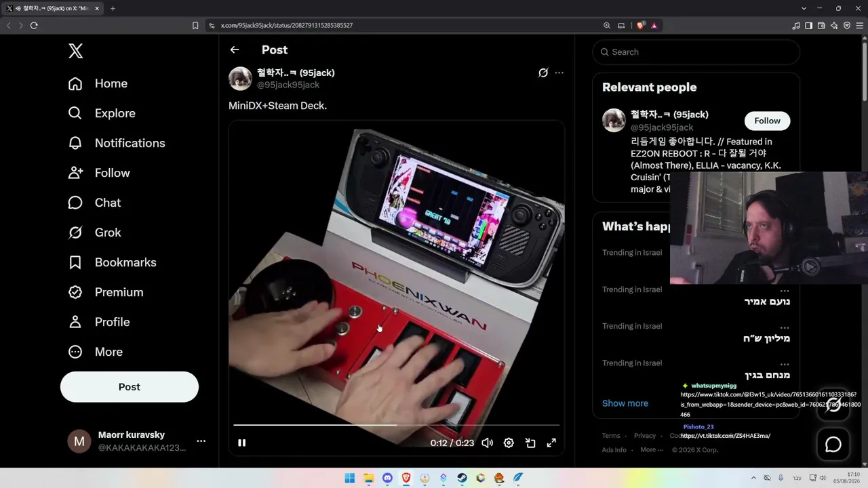Seek within the video progress bar
Viewport: 868px width, 488px height.
point(397,425)
